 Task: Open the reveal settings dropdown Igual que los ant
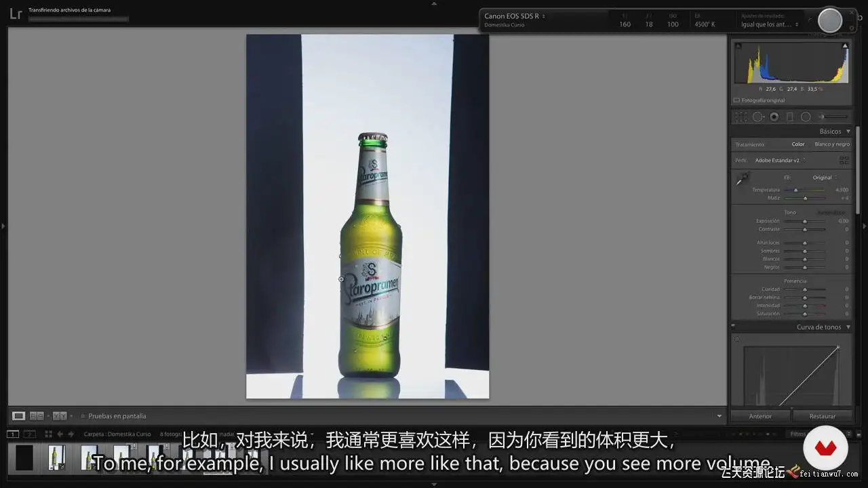(x=770, y=24)
